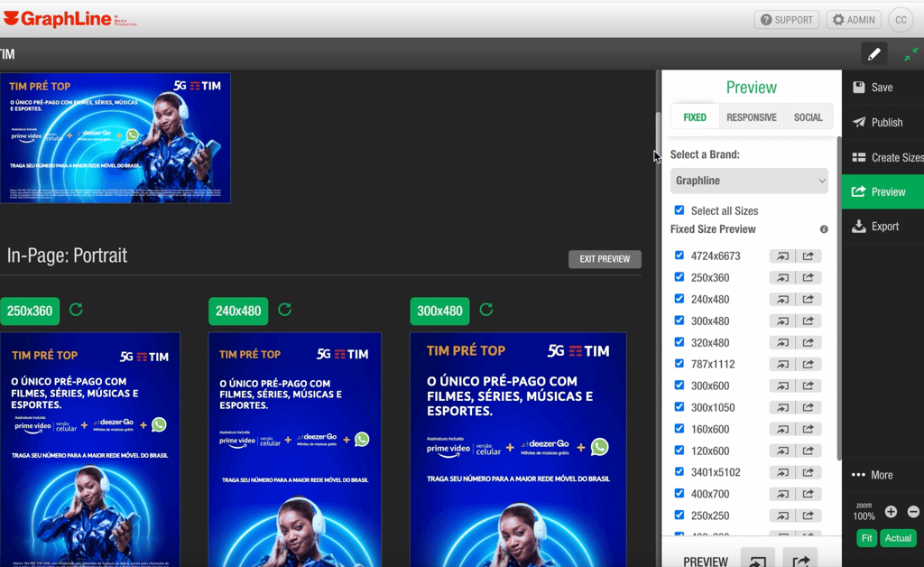Toggle the 320x480 checkbox
Image resolution: width=924 pixels, height=567 pixels.
pos(679,342)
